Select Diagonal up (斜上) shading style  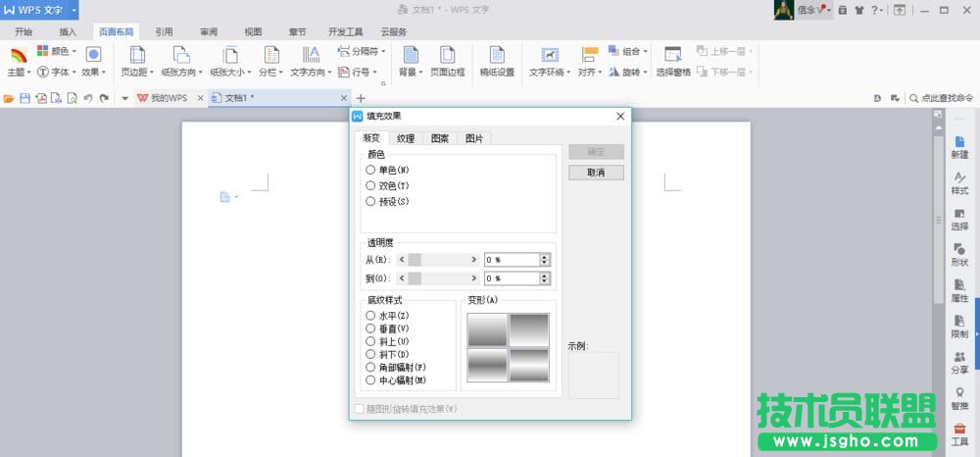pos(370,341)
